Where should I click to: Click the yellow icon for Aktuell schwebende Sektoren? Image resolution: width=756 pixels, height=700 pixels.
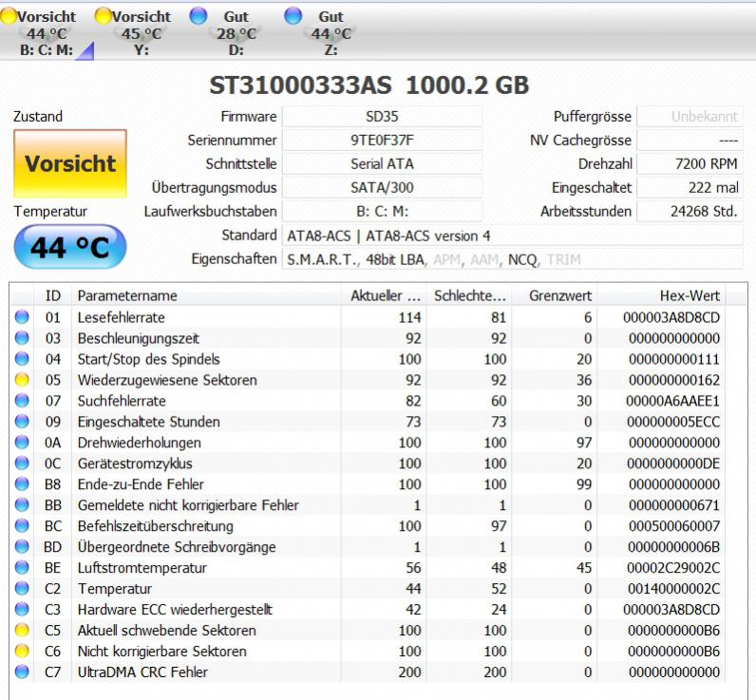click(22, 630)
